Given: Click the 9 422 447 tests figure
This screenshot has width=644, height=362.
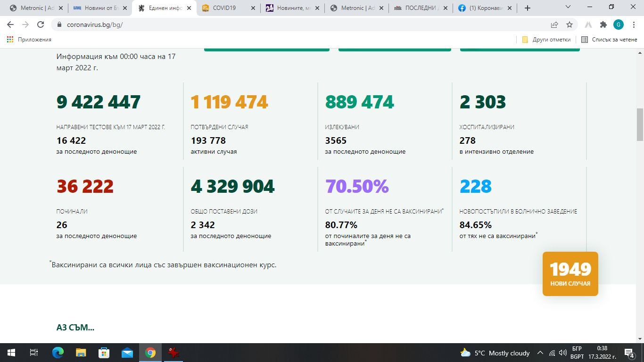Looking at the screenshot, I should click(x=99, y=102).
